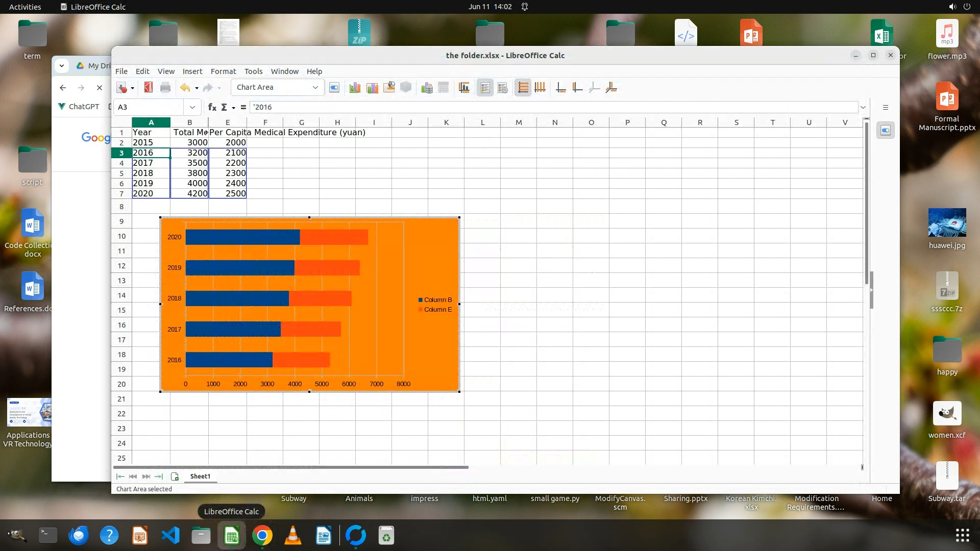Viewport: 980px width, 551px height.
Task: Expand the Chart Area element dropdown
Action: point(315,88)
